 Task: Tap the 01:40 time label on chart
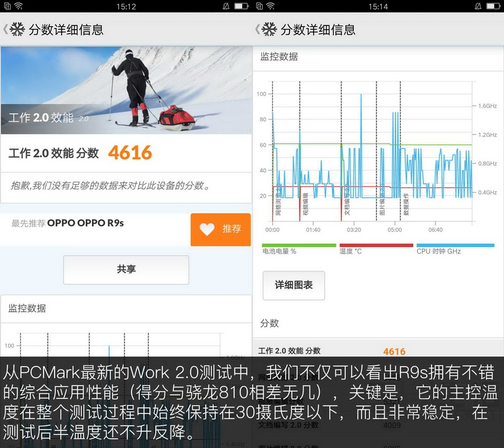tap(313, 230)
